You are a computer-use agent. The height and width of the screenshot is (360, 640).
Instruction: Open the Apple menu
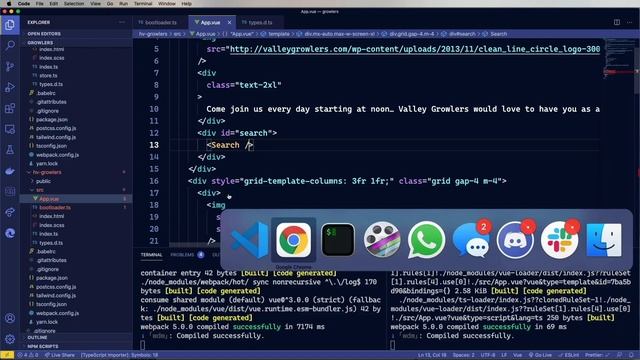9,4
